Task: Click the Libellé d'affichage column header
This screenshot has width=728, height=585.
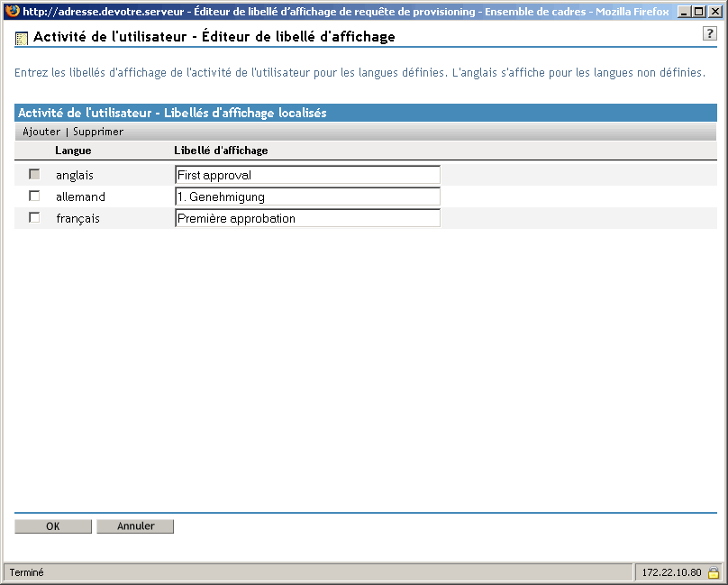Action: (x=221, y=151)
